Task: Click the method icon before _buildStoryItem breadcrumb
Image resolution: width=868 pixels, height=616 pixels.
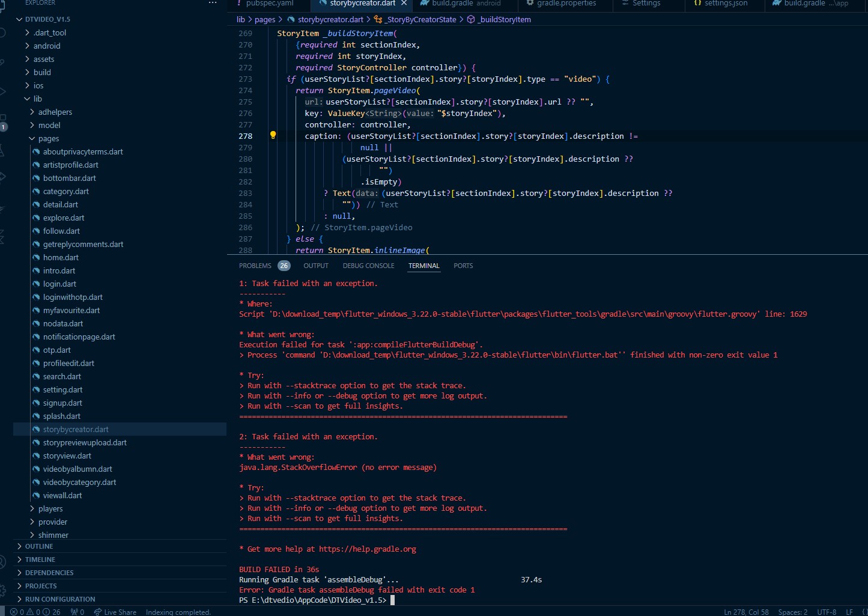Action: 471,19
